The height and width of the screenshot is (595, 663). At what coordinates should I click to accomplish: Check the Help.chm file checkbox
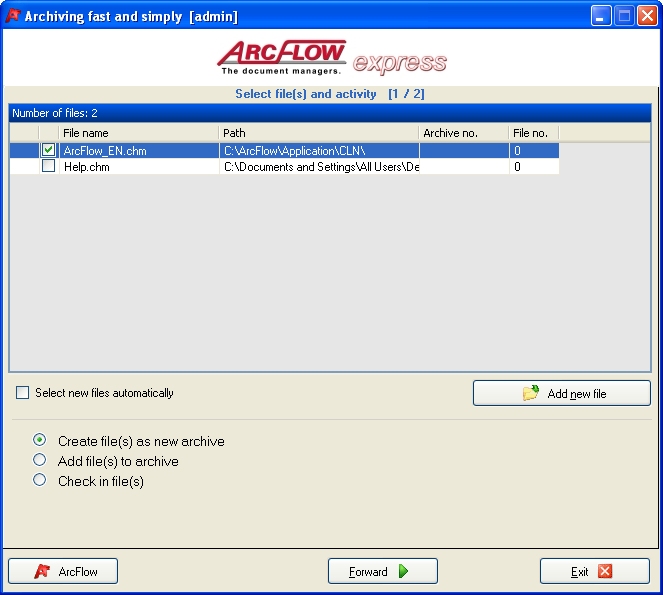click(x=48, y=166)
